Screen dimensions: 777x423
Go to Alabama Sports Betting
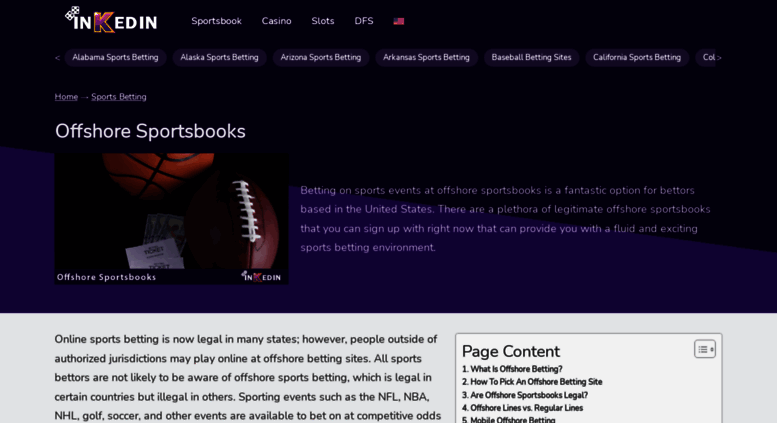115,57
